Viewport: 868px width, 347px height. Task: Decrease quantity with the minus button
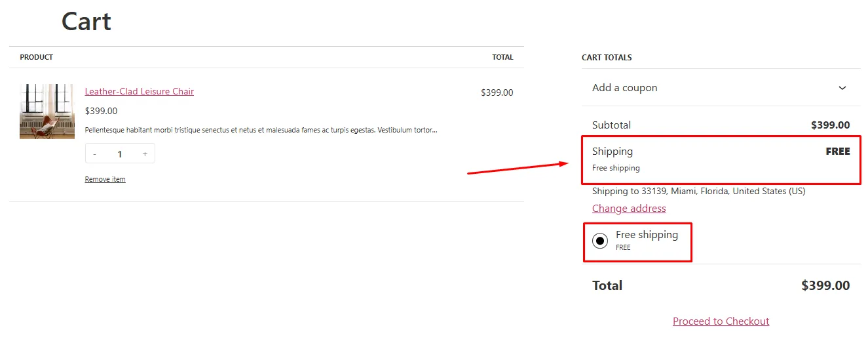pyautogui.click(x=95, y=154)
